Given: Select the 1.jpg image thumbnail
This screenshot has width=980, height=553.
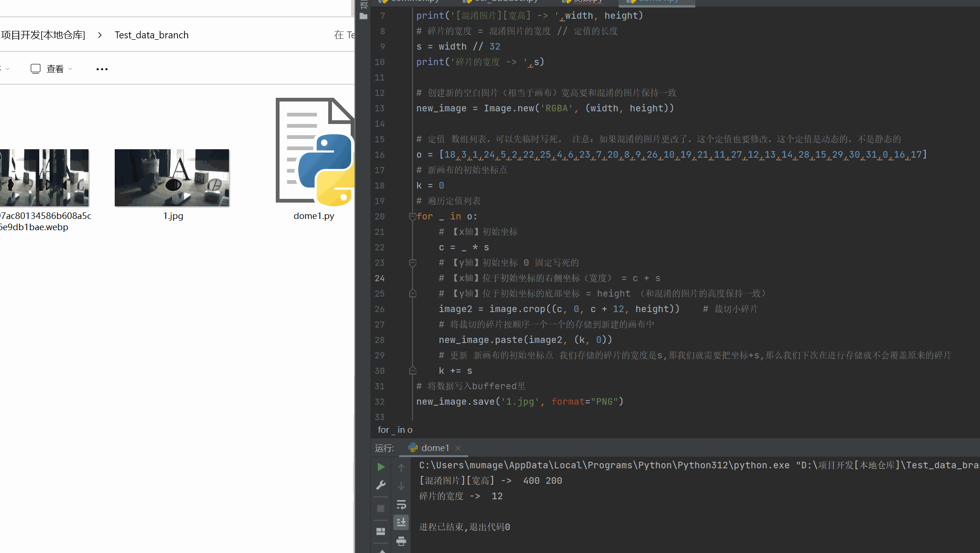Looking at the screenshot, I should point(172,178).
